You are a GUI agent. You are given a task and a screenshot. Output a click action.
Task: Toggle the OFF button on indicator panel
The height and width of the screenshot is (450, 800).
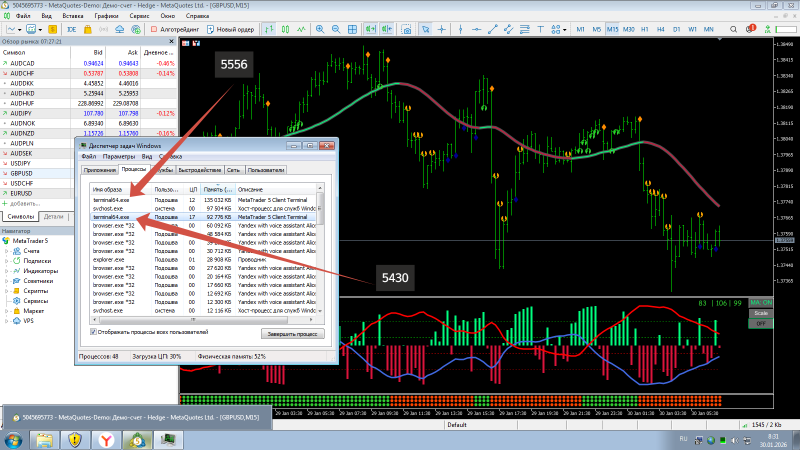click(761, 323)
